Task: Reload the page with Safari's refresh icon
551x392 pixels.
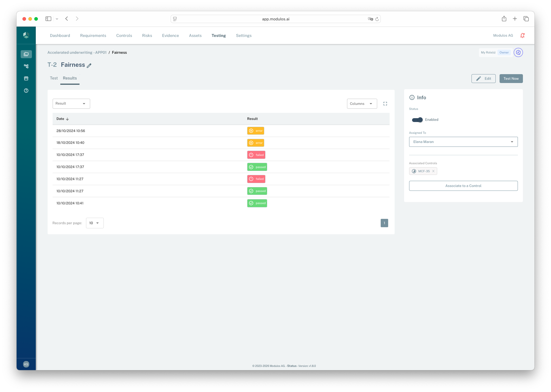Action: (x=377, y=19)
